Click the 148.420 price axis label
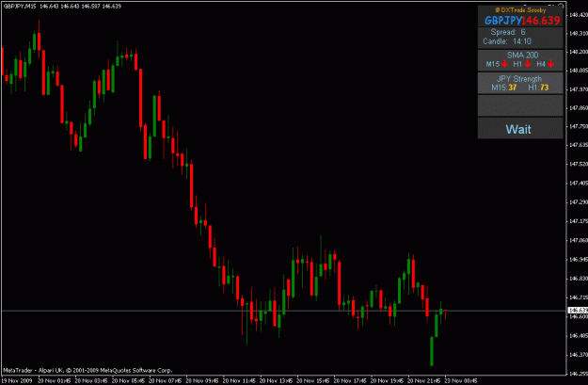Image resolution: width=588 pixels, height=385 pixels. point(578,15)
